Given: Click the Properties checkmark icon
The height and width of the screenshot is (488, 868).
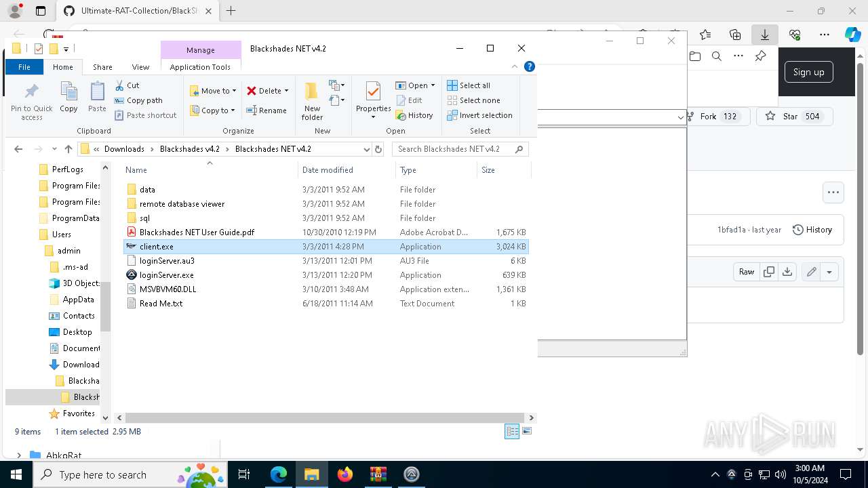Looking at the screenshot, I should point(373,92).
